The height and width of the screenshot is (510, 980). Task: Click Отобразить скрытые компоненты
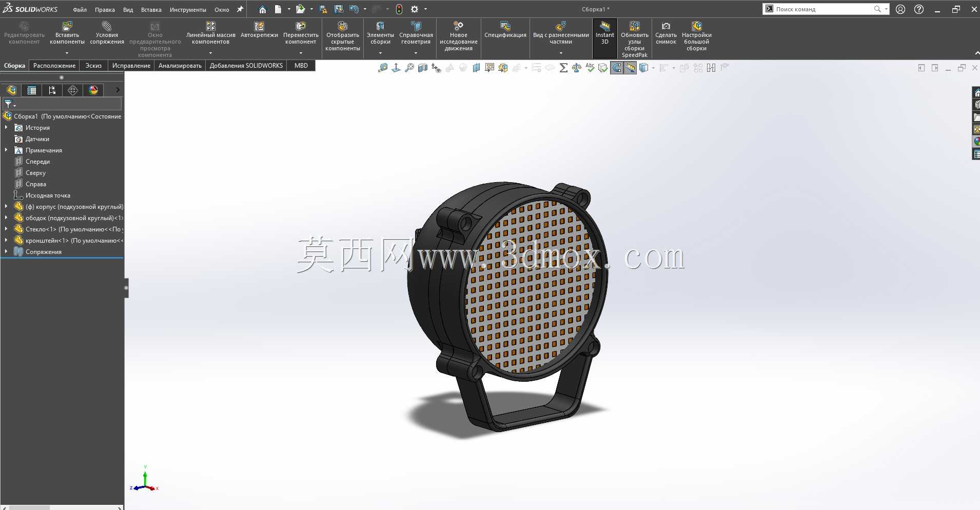click(x=343, y=36)
